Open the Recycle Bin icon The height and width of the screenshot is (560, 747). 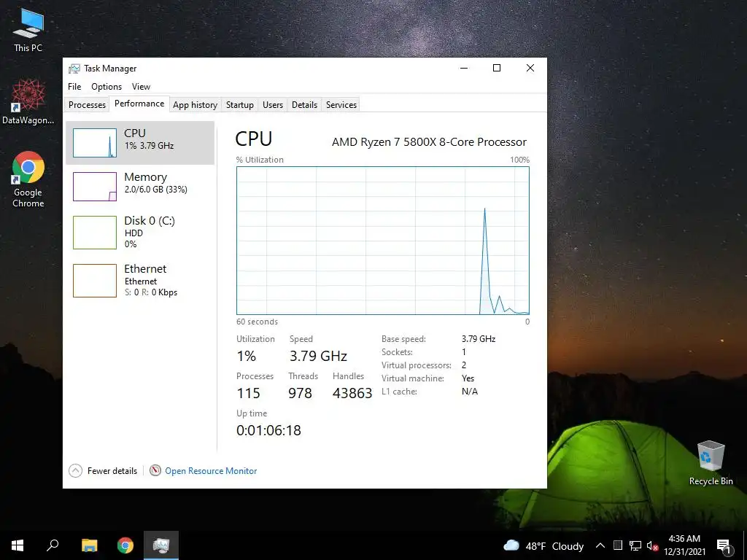point(711,463)
